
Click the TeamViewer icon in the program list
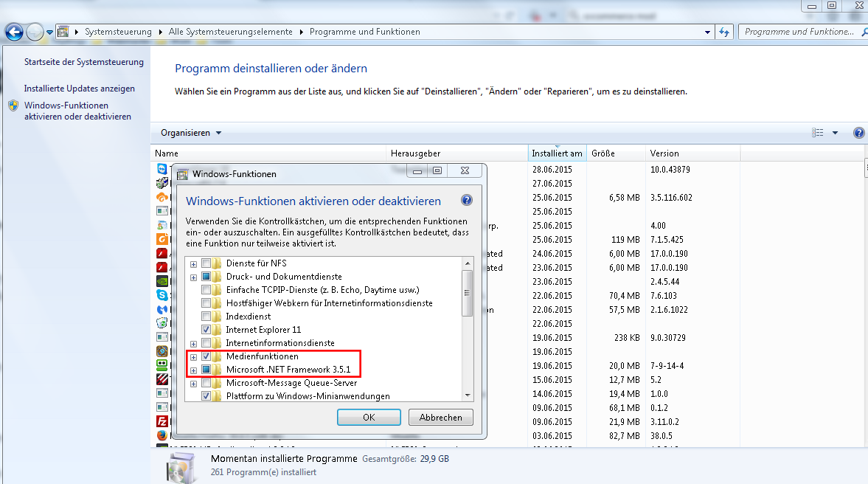[x=162, y=169]
